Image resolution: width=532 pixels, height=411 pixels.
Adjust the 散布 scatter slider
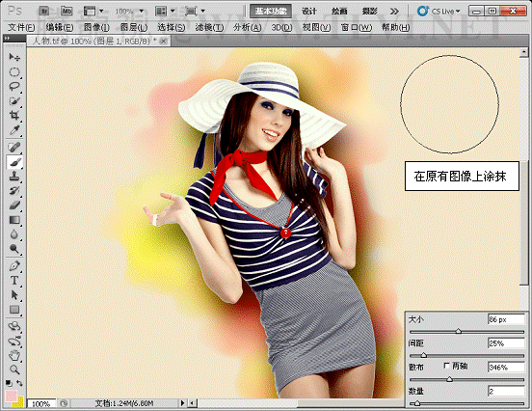coord(449,379)
